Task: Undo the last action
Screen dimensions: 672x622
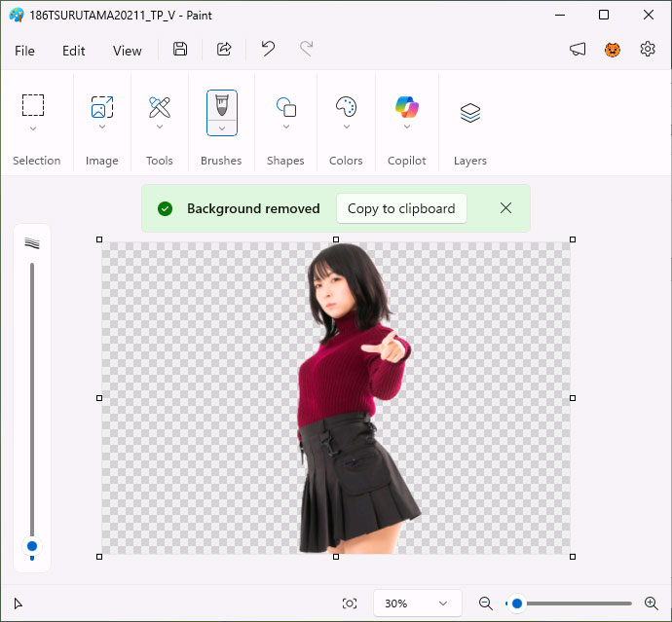Action: (x=268, y=49)
